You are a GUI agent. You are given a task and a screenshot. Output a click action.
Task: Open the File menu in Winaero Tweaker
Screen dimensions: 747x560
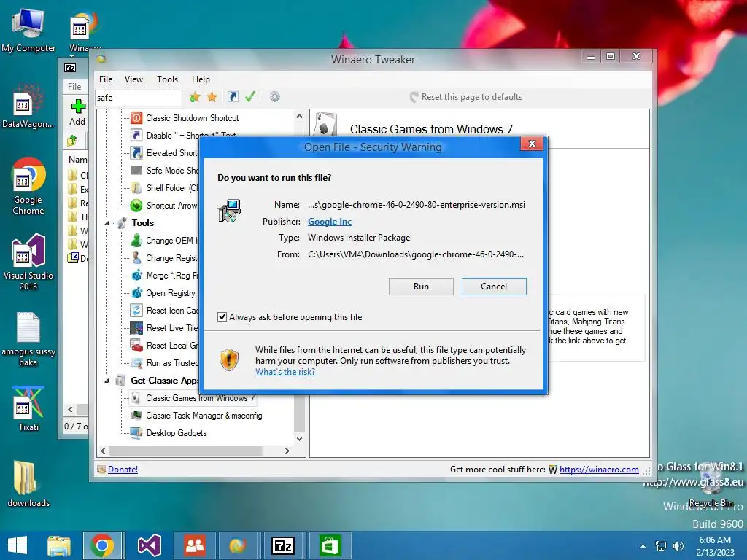pyautogui.click(x=106, y=79)
